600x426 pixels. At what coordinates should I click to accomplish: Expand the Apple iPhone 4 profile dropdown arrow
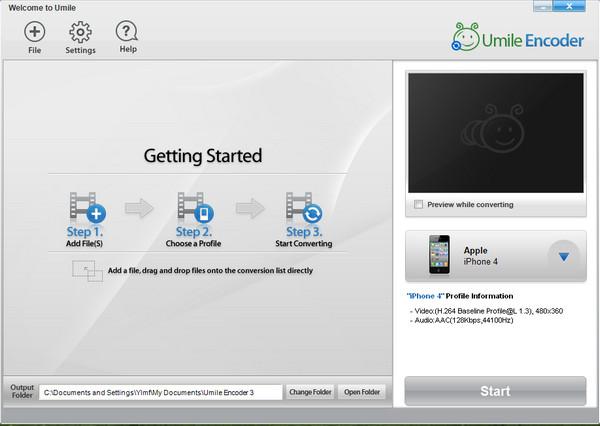coord(564,257)
